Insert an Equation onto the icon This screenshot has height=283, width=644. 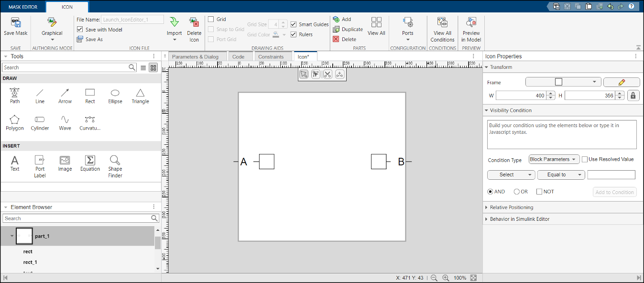pos(90,163)
